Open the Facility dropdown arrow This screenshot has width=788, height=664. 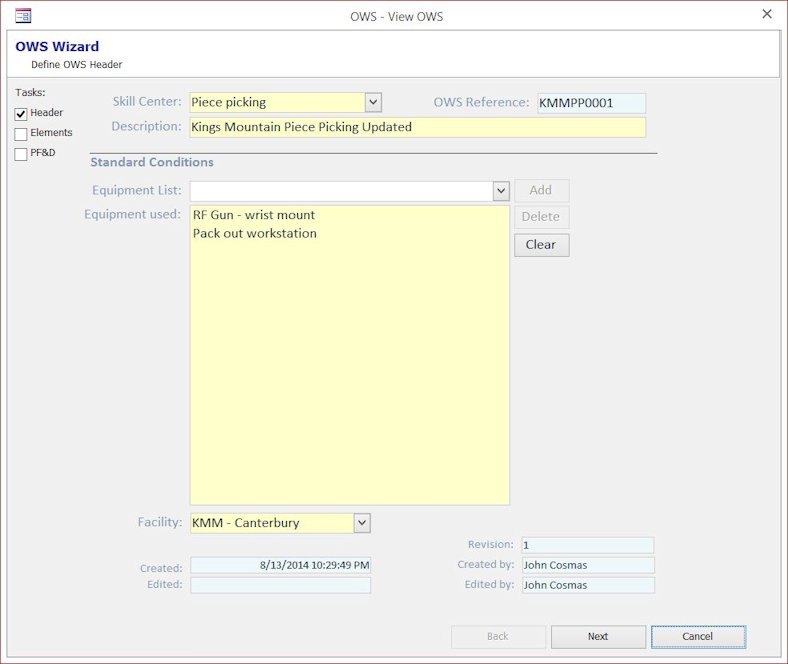tap(362, 523)
